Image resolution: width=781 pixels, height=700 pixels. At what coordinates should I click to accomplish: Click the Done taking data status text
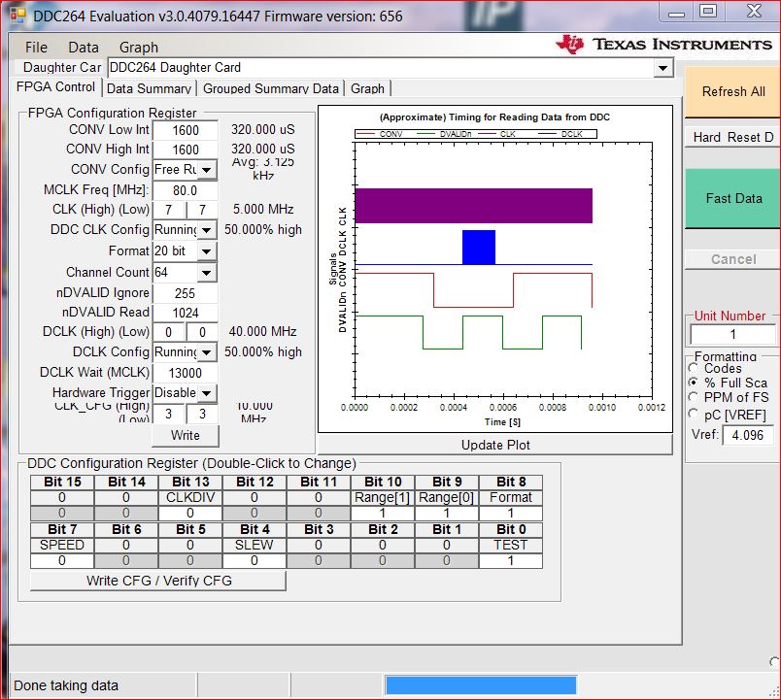(66, 686)
